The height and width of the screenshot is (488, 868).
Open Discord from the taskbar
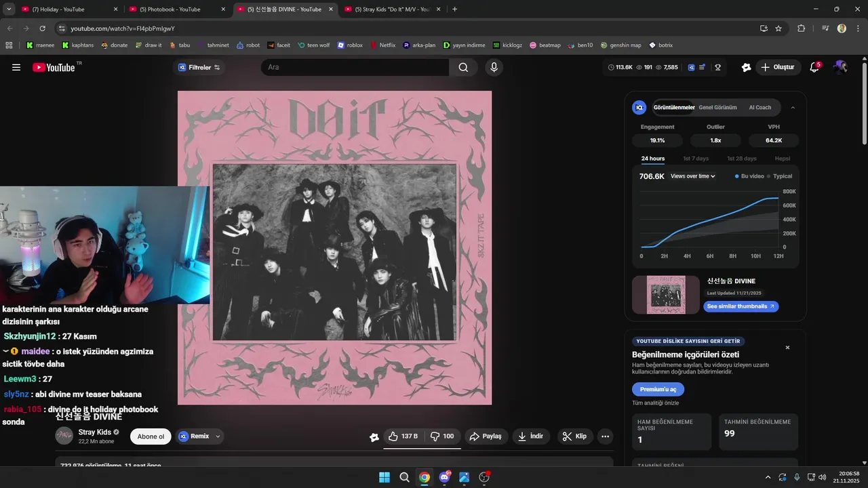444,477
